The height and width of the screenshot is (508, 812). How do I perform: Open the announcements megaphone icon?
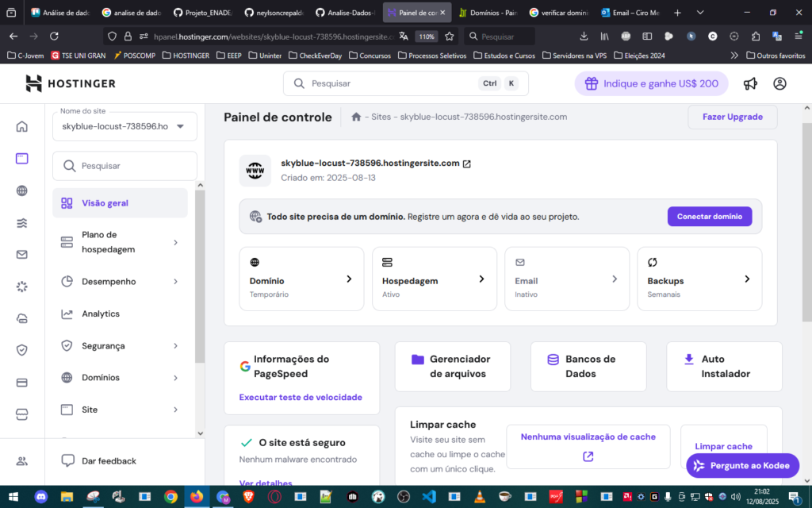coord(749,83)
